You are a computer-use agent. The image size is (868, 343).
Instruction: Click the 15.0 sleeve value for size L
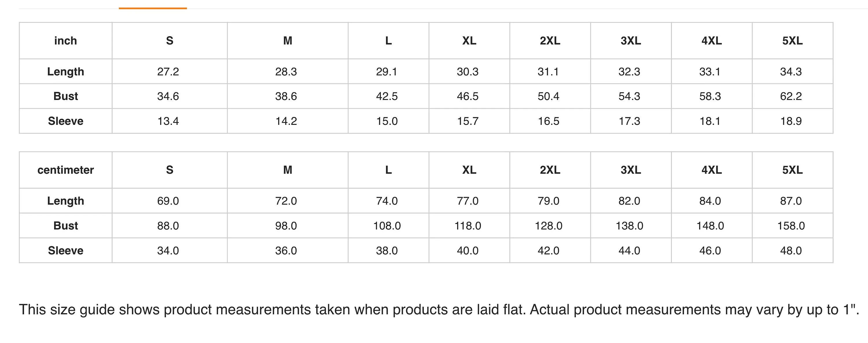pyautogui.click(x=387, y=121)
